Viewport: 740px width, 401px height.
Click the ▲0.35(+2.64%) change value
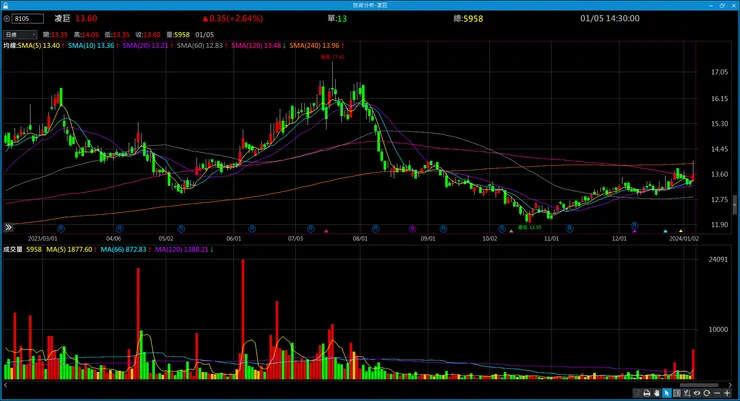tap(233, 18)
